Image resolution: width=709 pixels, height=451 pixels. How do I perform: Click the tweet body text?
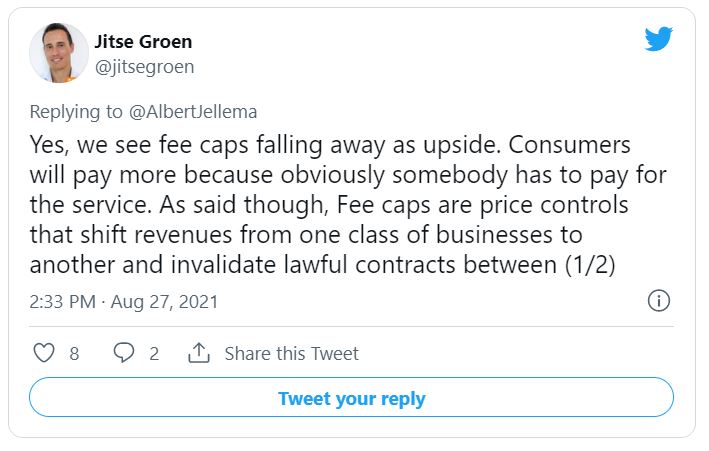348,205
